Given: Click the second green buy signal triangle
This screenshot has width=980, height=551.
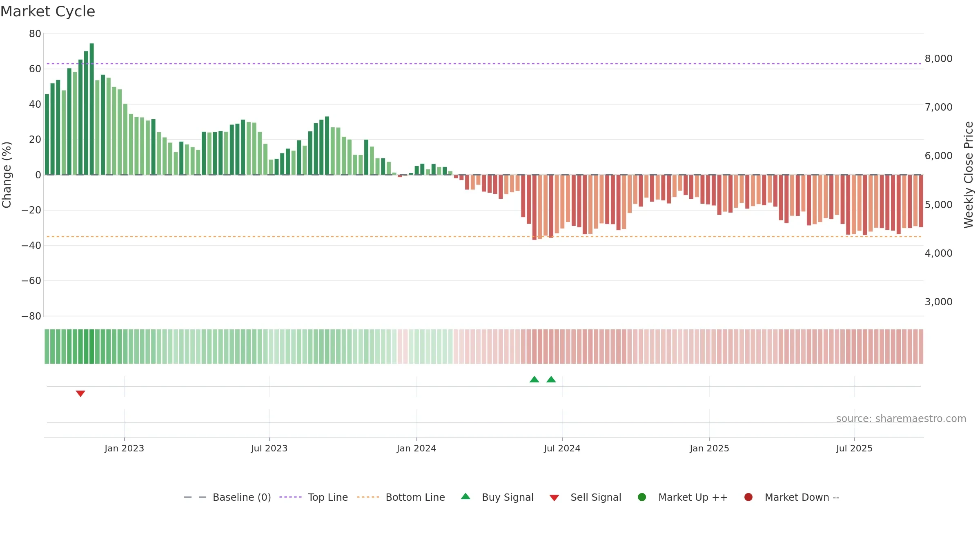Looking at the screenshot, I should coord(551,379).
